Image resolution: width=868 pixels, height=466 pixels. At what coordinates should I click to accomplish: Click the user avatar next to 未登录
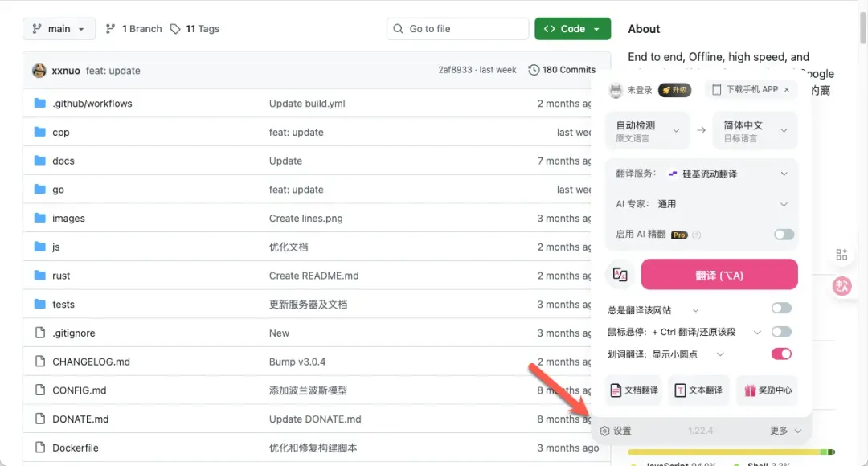pyautogui.click(x=616, y=90)
